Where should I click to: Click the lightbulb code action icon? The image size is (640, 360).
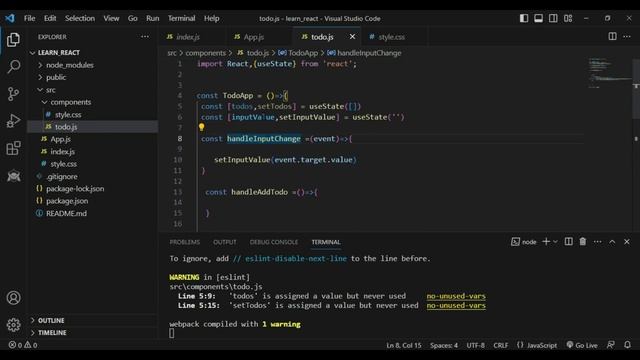click(x=201, y=127)
